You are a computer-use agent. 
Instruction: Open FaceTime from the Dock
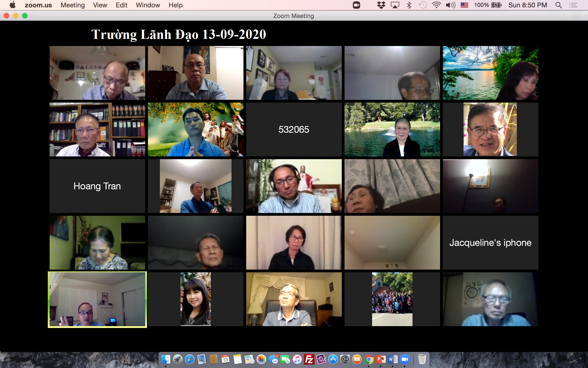(x=285, y=359)
